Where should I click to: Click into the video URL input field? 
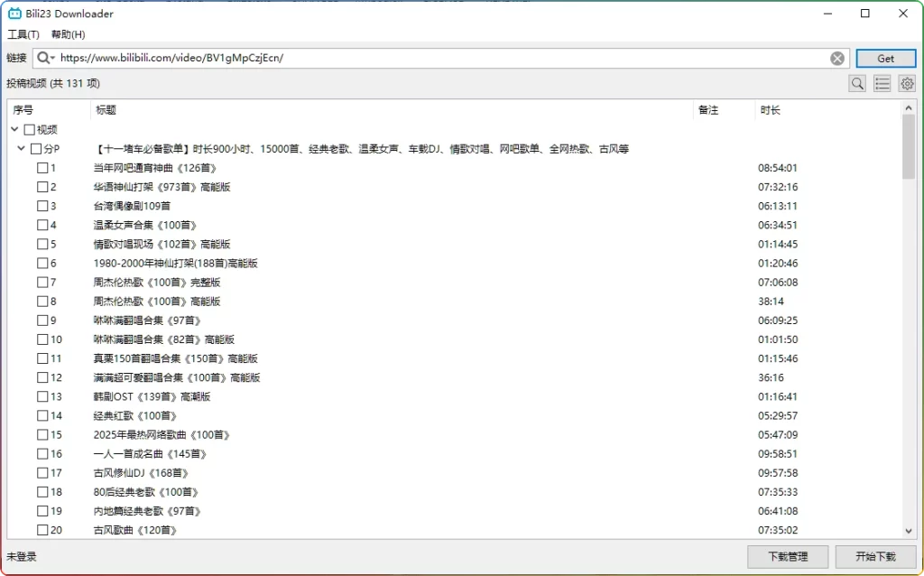click(442, 59)
